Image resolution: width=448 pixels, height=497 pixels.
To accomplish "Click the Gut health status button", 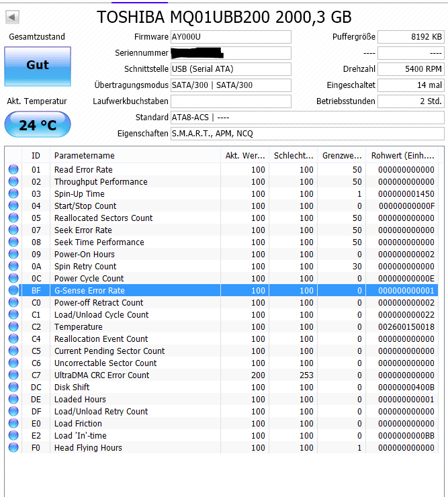I will 38,66.
